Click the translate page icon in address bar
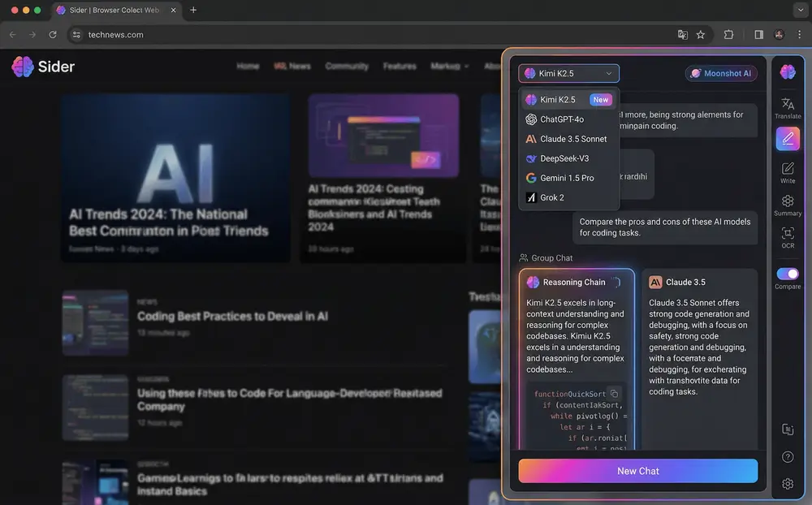812x505 pixels. tap(683, 35)
